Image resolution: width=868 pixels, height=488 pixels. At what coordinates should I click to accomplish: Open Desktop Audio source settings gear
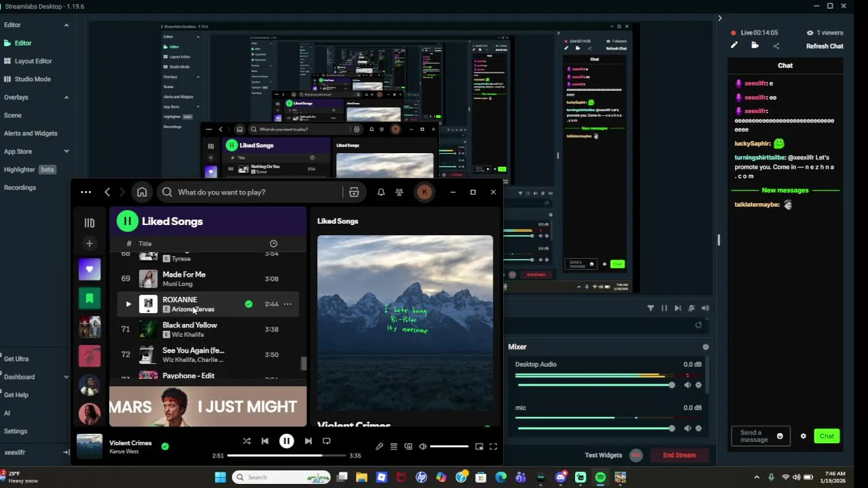[x=698, y=385]
